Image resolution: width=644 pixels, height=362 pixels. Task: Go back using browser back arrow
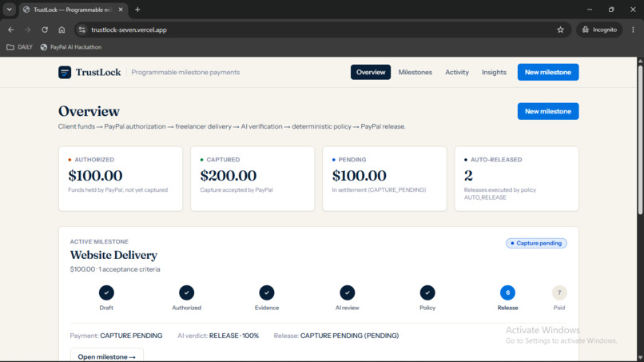[x=11, y=30]
